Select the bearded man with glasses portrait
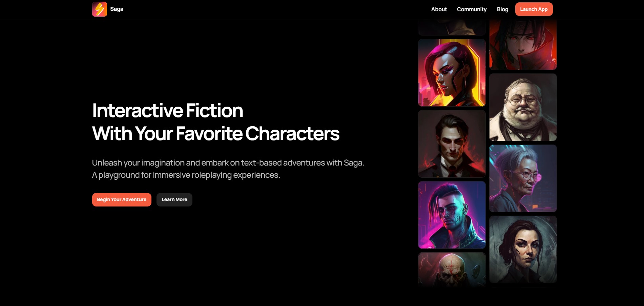The height and width of the screenshot is (306, 644). [x=523, y=107]
